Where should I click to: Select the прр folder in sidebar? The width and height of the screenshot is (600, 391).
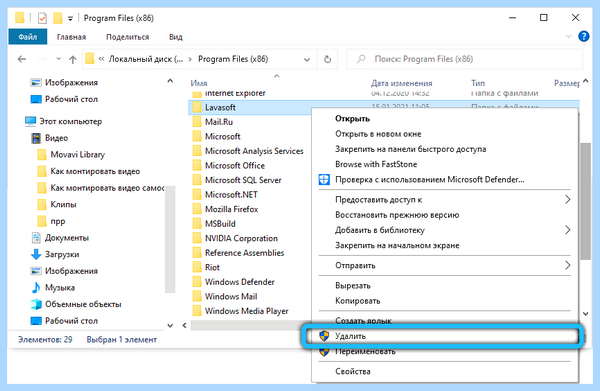click(x=58, y=221)
